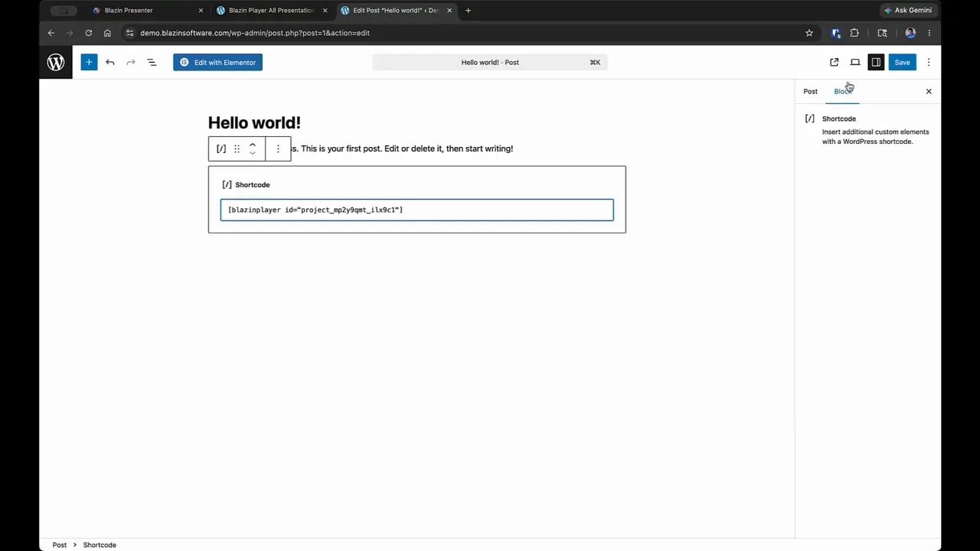View site information icon in address bar
The width and height of the screenshot is (980, 551).
[129, 33]
